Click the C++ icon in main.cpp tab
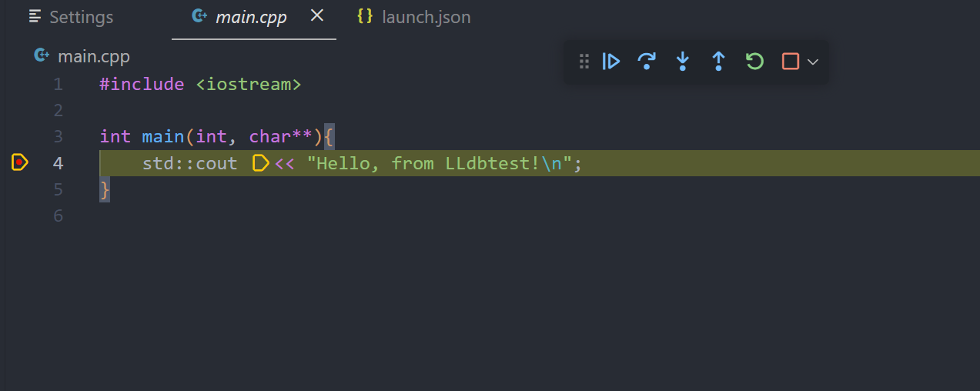 tap(199, 16)
